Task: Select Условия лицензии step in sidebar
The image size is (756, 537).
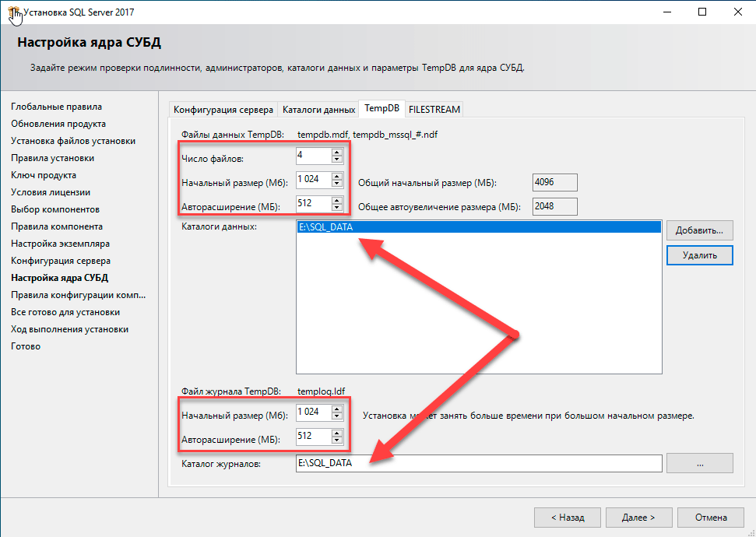Action: (x=51, y=192)
